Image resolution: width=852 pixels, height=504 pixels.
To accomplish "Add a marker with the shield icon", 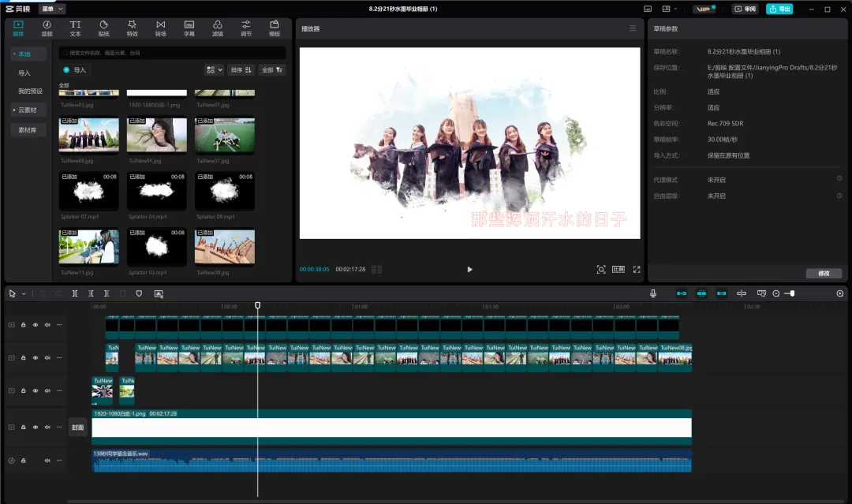I will tap(139, 293).
